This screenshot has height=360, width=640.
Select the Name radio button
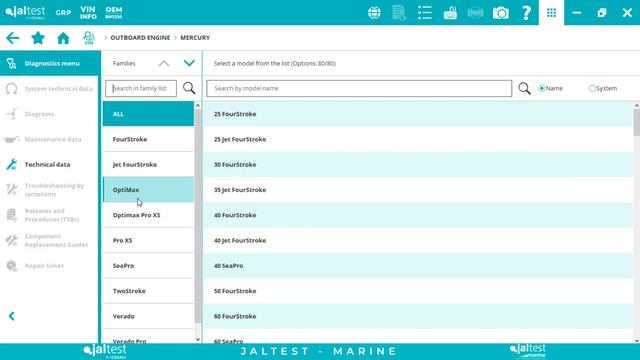point(542,88)
